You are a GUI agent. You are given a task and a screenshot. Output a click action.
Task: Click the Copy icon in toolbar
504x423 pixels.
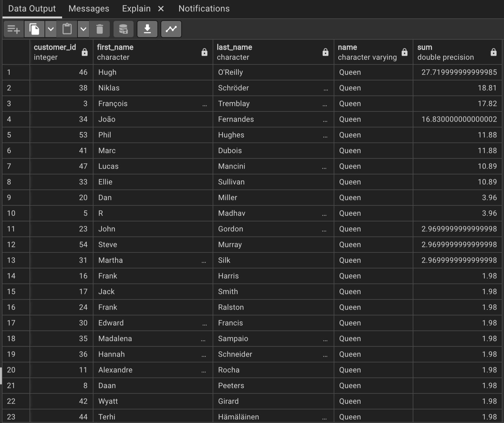34,29
